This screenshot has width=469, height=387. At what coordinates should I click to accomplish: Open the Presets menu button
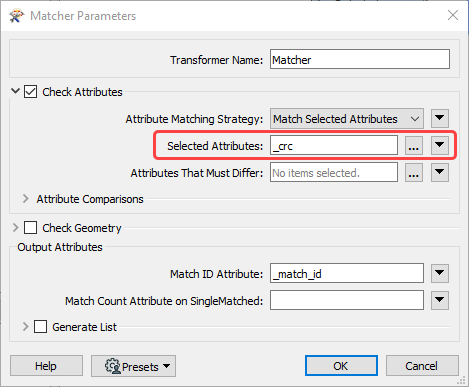[x=133, y=366]
